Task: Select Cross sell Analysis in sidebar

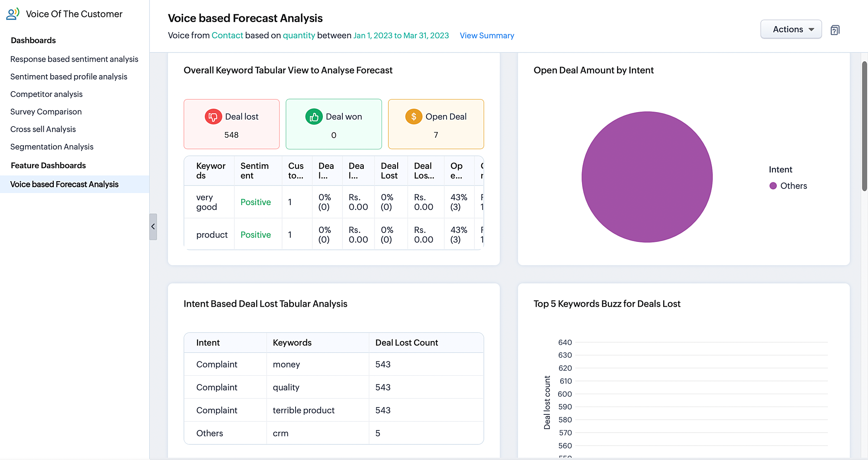Action: click(x=43, y=129)
